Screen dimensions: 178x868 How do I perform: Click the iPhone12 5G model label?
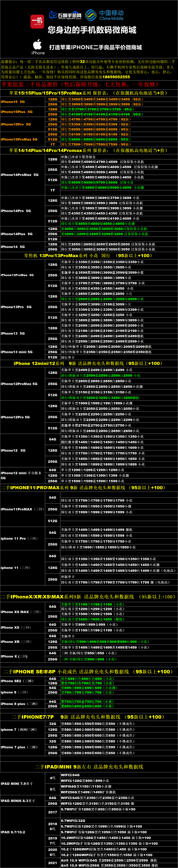(13, 450)
